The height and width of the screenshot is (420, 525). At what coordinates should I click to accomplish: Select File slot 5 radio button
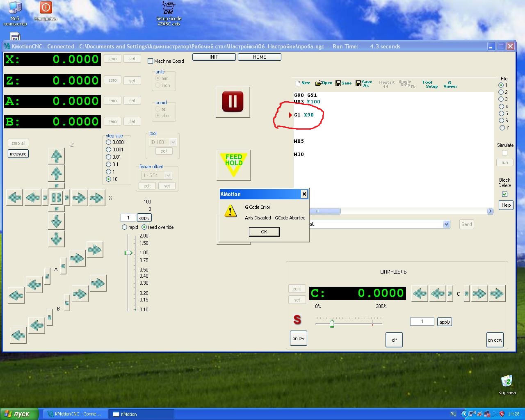(x=501, y=114)
